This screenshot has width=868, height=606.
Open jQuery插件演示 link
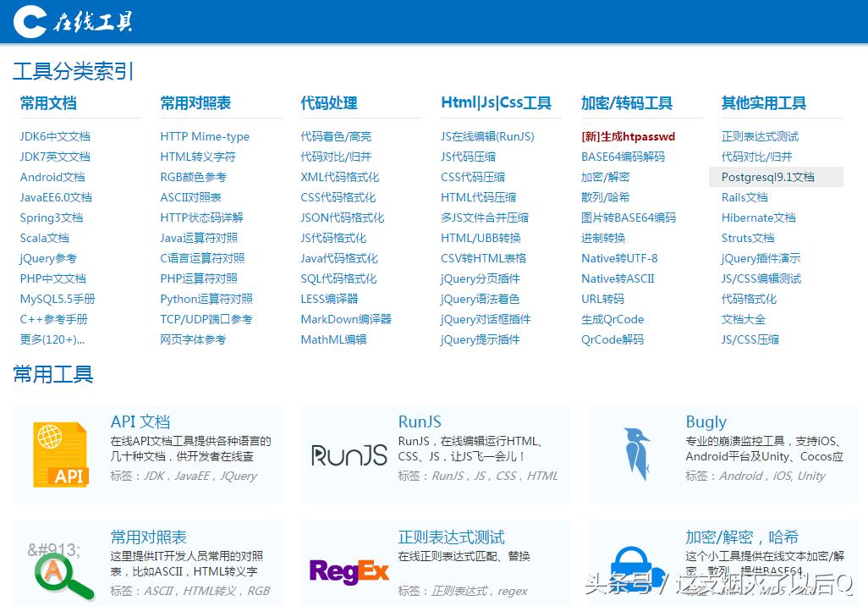(761, 258)
